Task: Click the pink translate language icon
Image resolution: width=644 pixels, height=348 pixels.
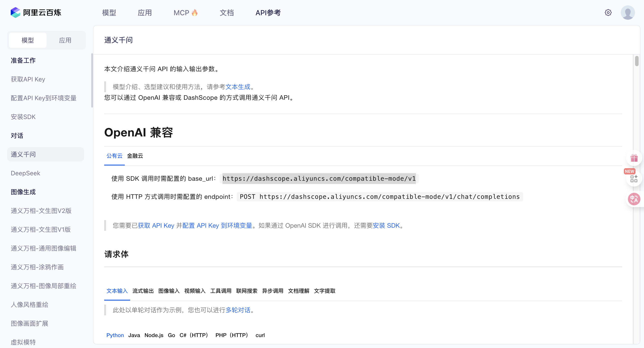Action: (x=634, y=199)
